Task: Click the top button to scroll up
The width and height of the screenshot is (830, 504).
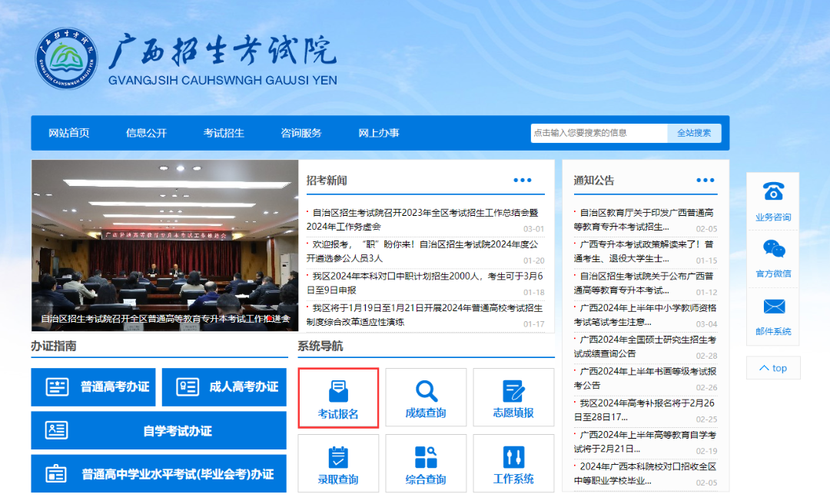Action: tap(773, 368)
